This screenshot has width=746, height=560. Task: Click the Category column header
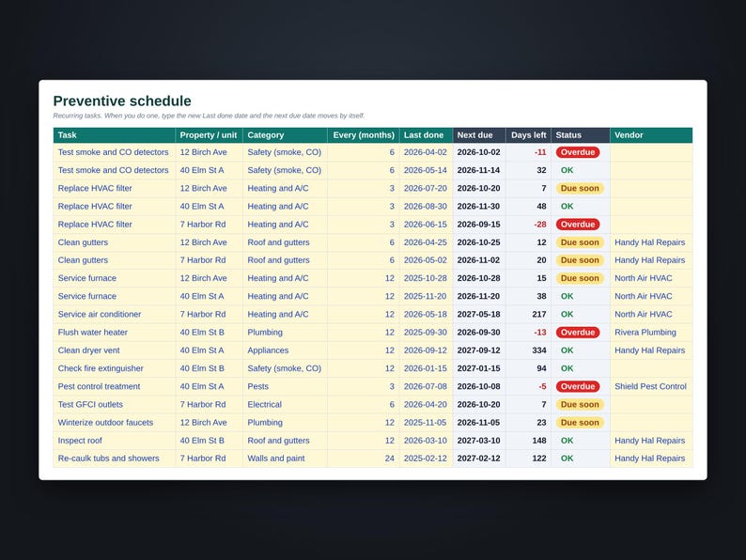(285, 135)
